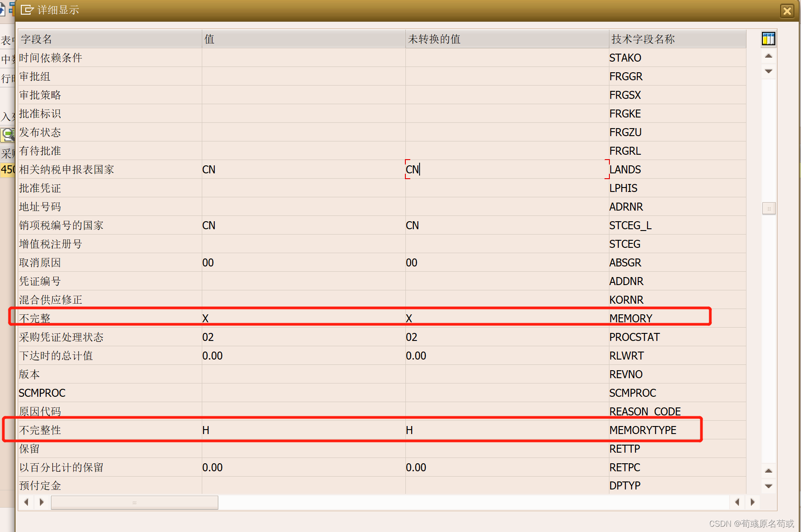Click the 批准凭证 row label

click(40, 188)
